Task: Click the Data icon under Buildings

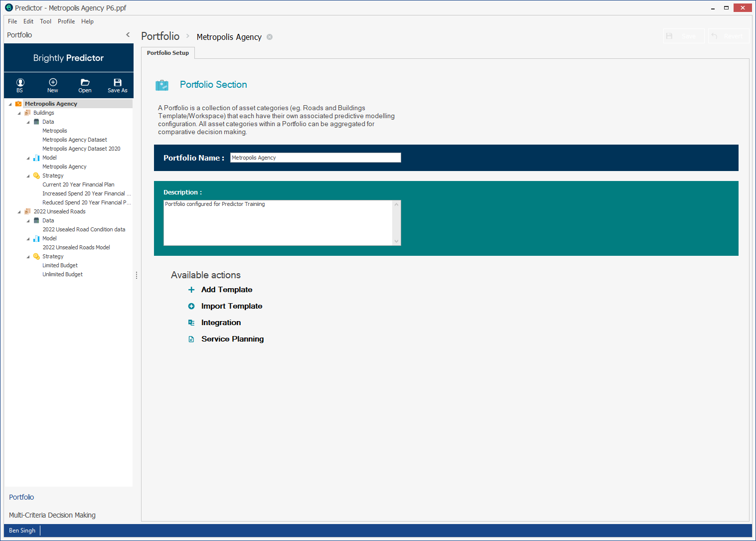Action: pos(36,122)
